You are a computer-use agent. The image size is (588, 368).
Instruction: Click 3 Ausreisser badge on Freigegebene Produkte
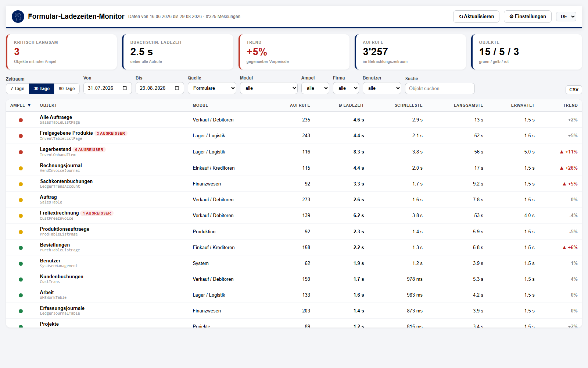click(x=111, y=134)
